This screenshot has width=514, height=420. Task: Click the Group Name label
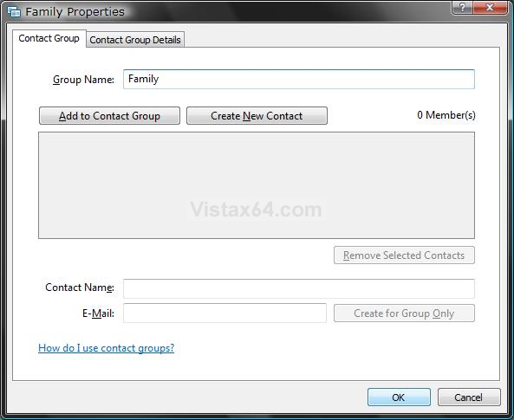point(83,80)
